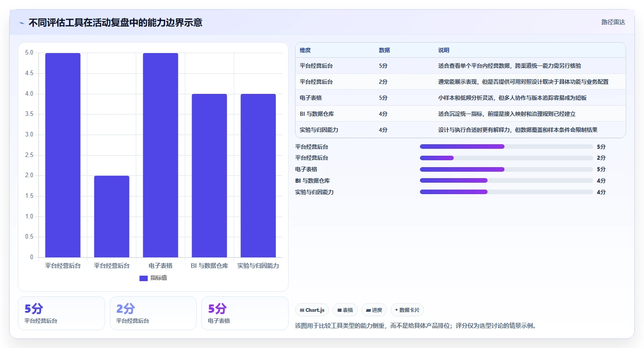
Task: Open the 5分 平台经营后台 summary card
Action: click(x=61, y=313)
